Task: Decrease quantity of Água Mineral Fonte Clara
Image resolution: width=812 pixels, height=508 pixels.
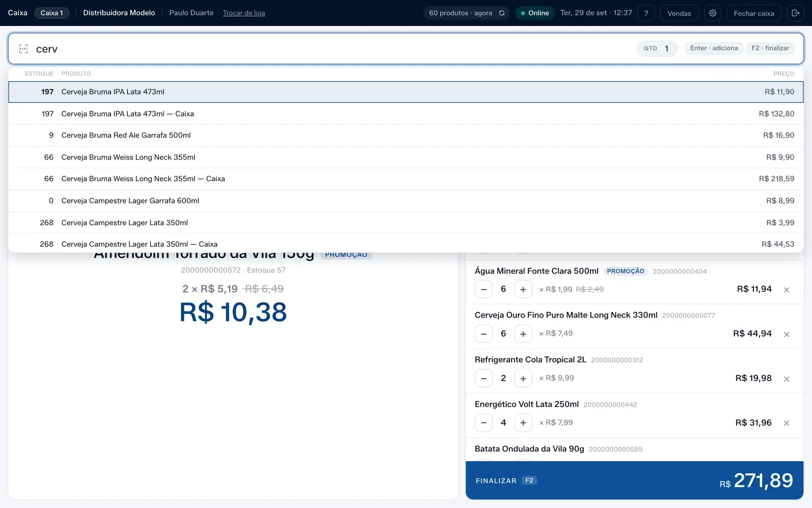Action: pyautogui.click(x=483, y=290)
